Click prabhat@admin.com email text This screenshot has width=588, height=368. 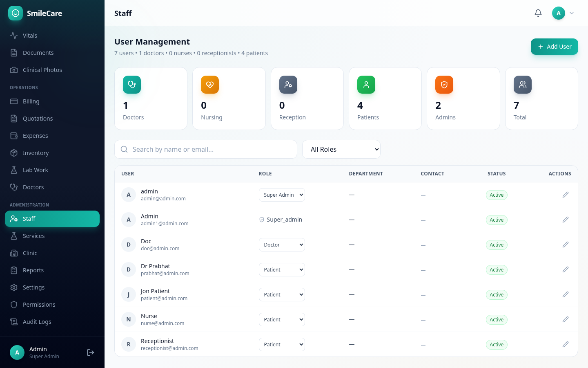165,274
